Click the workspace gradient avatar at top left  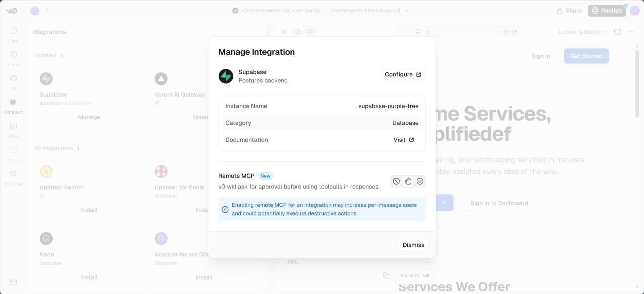(35, 11)
